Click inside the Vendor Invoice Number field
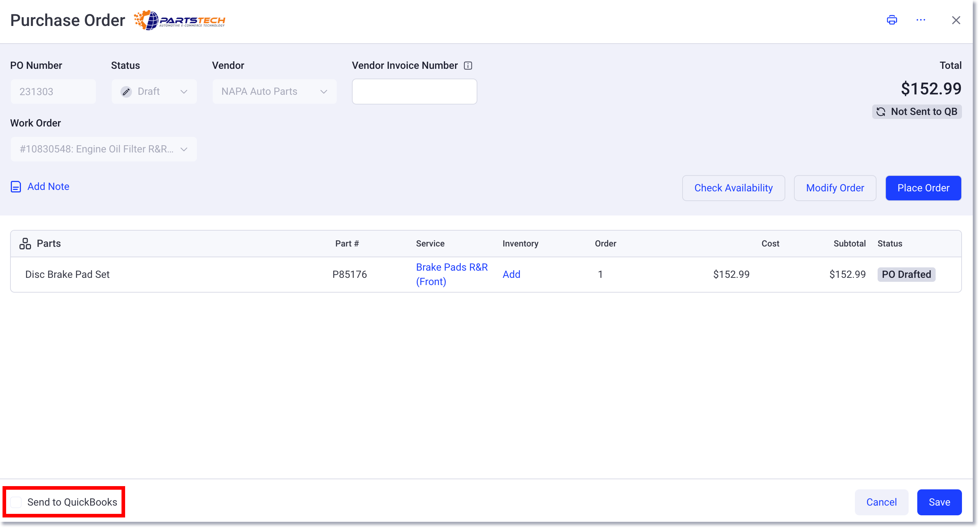This screenshot has height=529, width=980. click(x=414, y=91)
